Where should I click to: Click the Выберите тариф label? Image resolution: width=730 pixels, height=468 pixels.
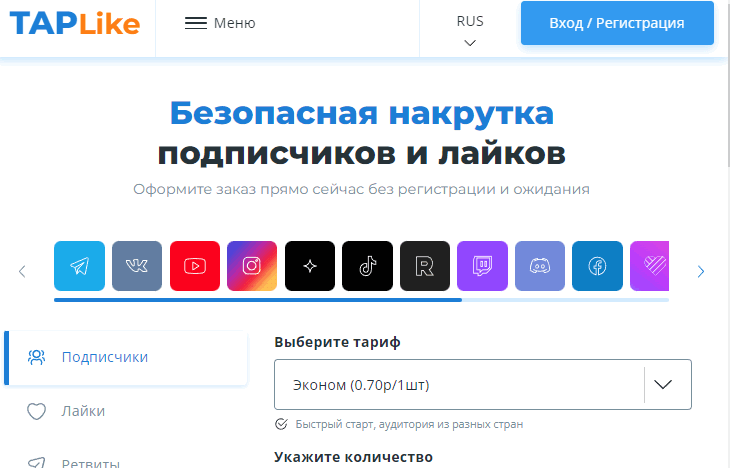[337, 342]
